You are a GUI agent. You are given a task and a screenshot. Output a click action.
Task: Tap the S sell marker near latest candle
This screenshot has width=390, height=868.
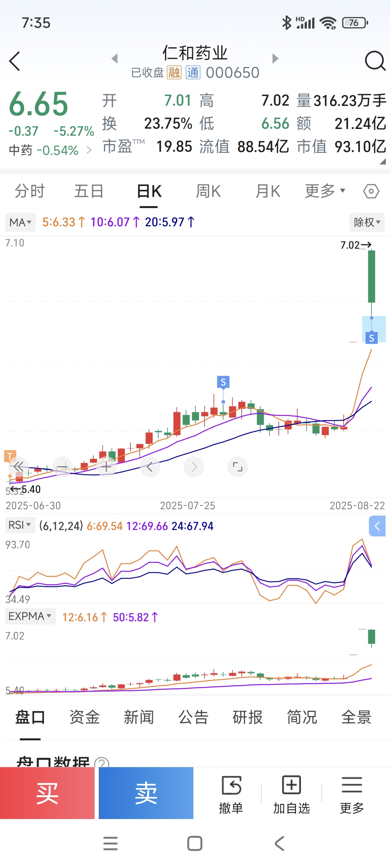371,338
